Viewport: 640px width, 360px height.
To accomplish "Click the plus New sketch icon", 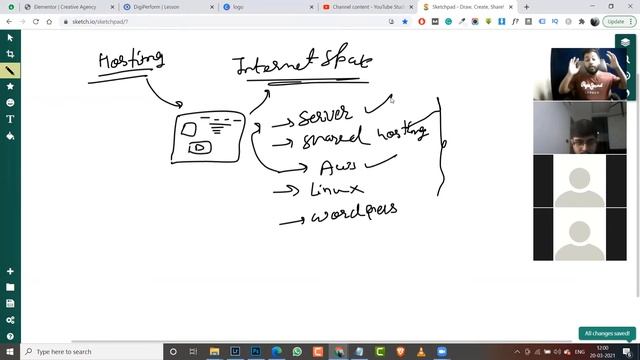I will (x=10, y=271).
